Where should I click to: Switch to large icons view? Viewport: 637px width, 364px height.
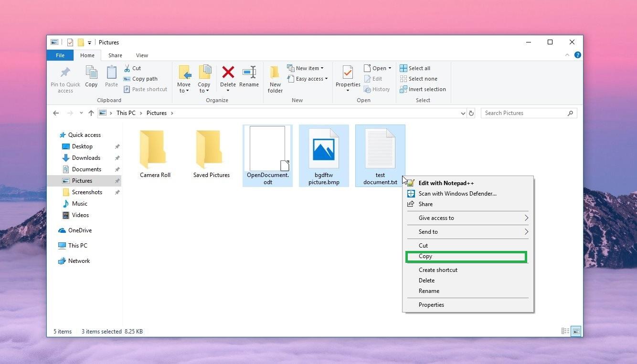pyautogui.click(x=576, y=331)
